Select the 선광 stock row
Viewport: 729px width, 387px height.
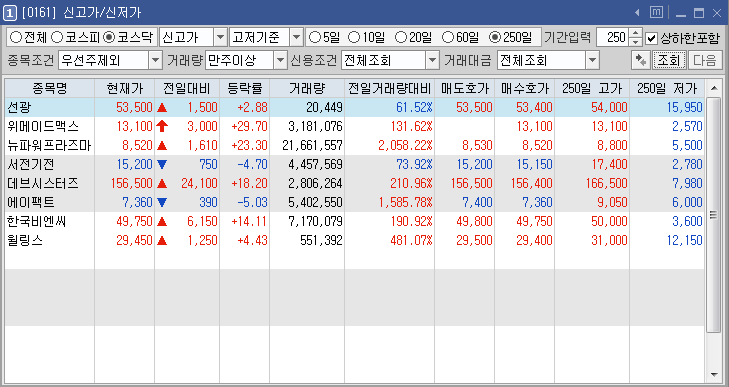(355, 107)
